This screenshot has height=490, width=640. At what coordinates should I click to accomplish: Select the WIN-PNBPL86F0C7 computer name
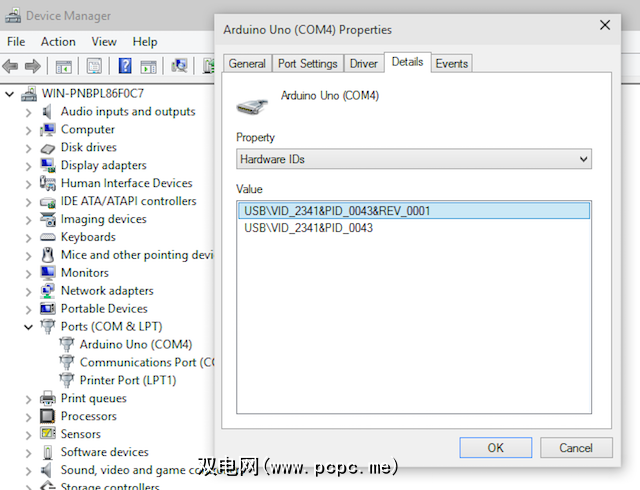pyautogui.click(x=93, y=94)
